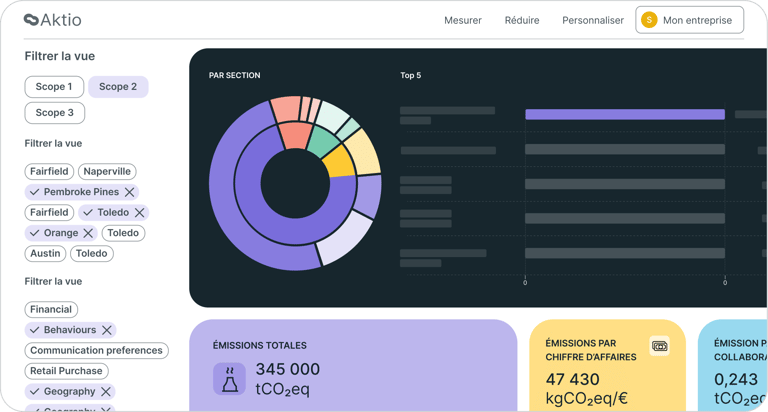Viewport: 768px width, 412px height.
Task: Click the pale lavender outer donut segment
Action: (x=345, y=238)
